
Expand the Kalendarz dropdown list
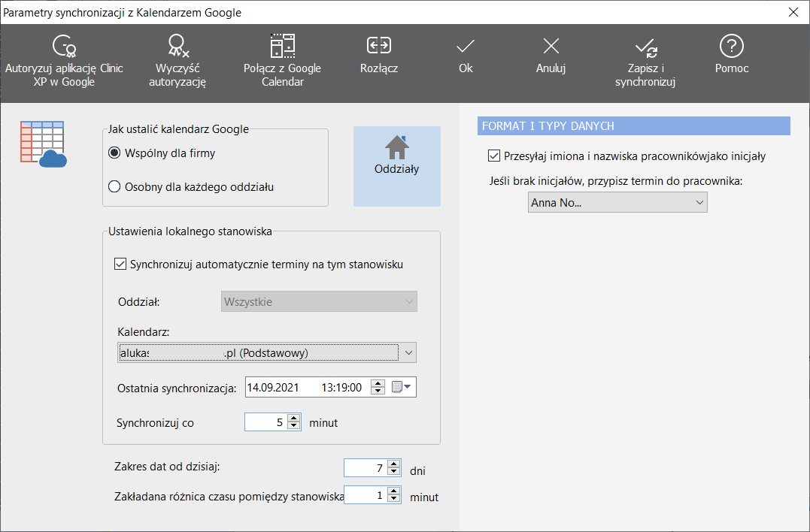click(x=408, y=353)
